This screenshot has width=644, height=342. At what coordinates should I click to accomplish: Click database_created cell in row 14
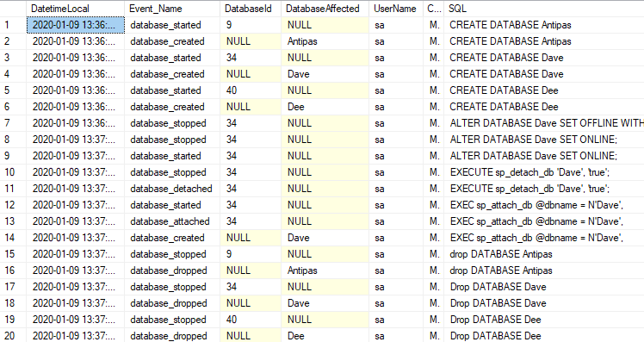coord(172,238)
